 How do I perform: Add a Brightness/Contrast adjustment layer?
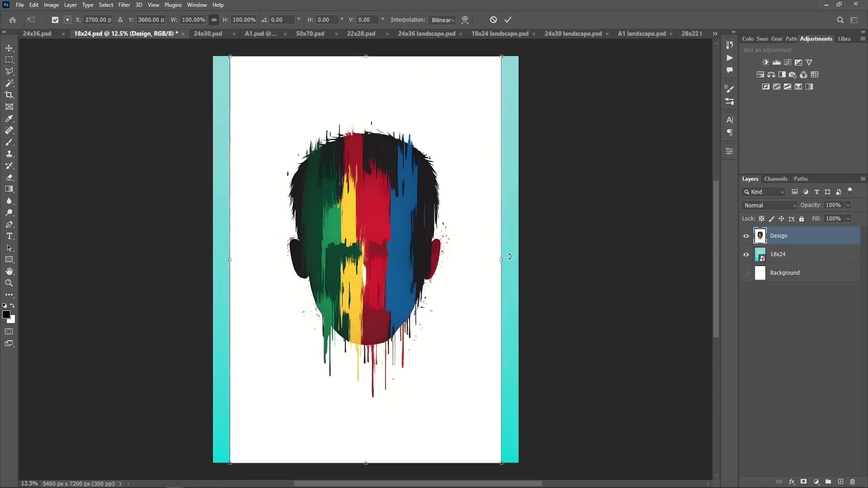pos(765,62)
